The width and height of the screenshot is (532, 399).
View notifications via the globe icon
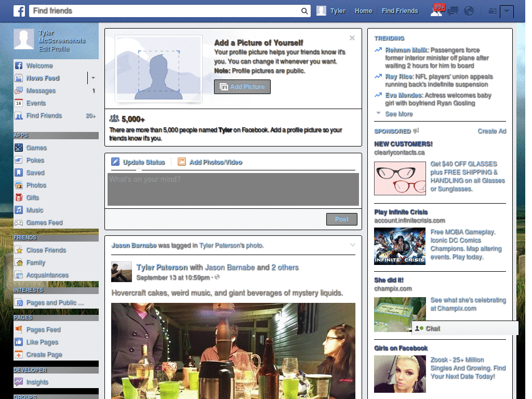[469, 11]
